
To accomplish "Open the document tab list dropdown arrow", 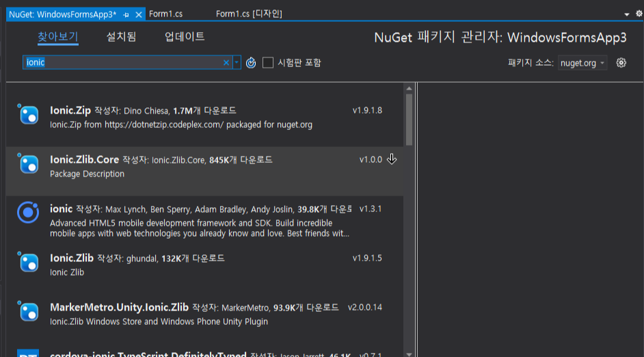I will coord(627,14).
